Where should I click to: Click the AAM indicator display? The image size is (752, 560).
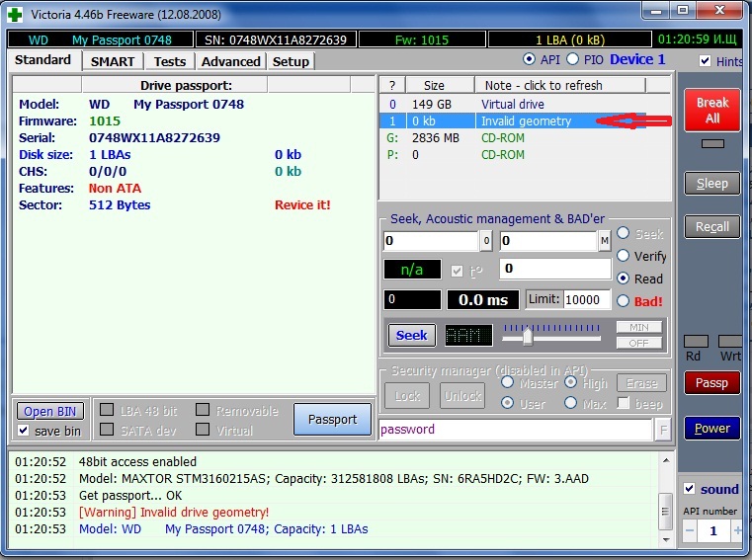[x=468, y=335]
